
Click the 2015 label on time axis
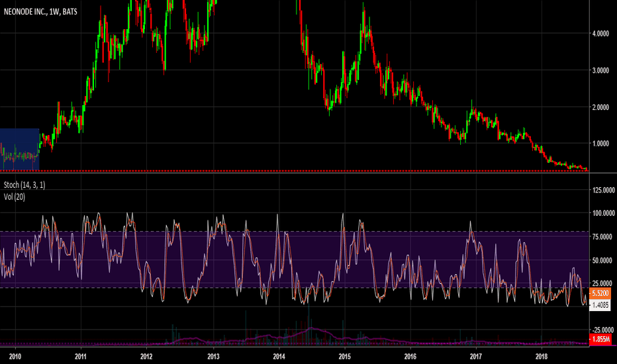(x=345, y=357)
